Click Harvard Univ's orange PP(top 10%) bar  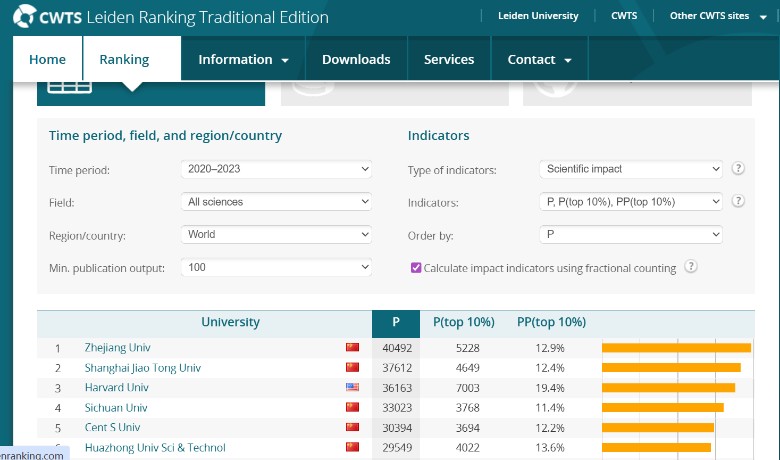pyautogui.click(x=669, y=388)
